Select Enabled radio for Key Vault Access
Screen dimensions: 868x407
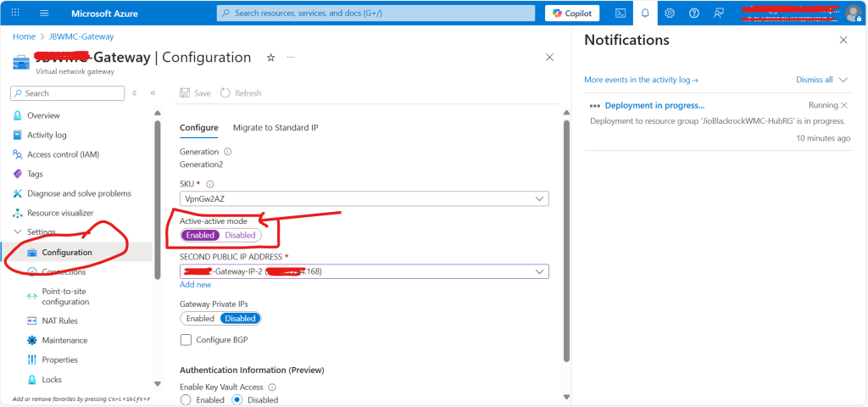186,400
